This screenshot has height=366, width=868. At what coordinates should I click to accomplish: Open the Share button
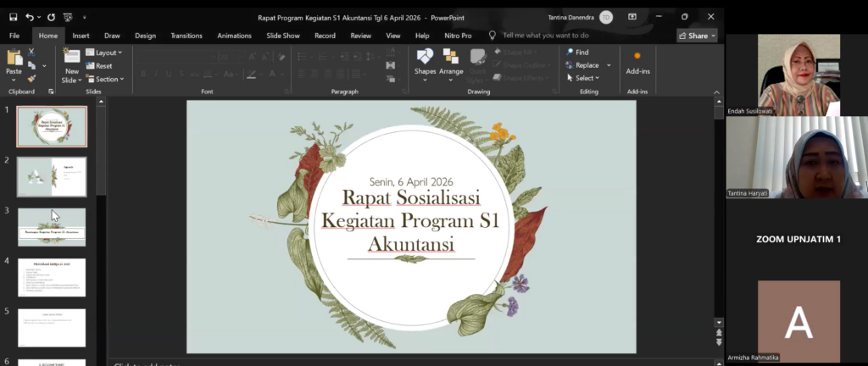click(697, 36)
